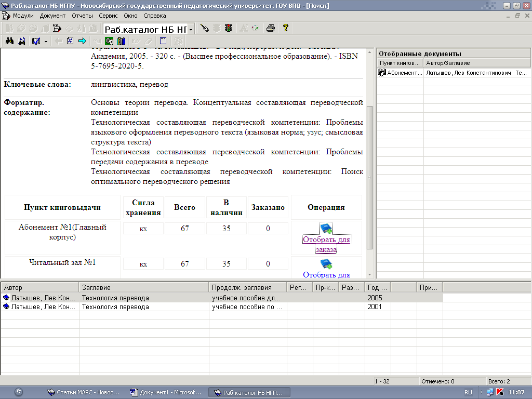Click Отобрать для link for Читальный зал №1

[x=326, y=274]
